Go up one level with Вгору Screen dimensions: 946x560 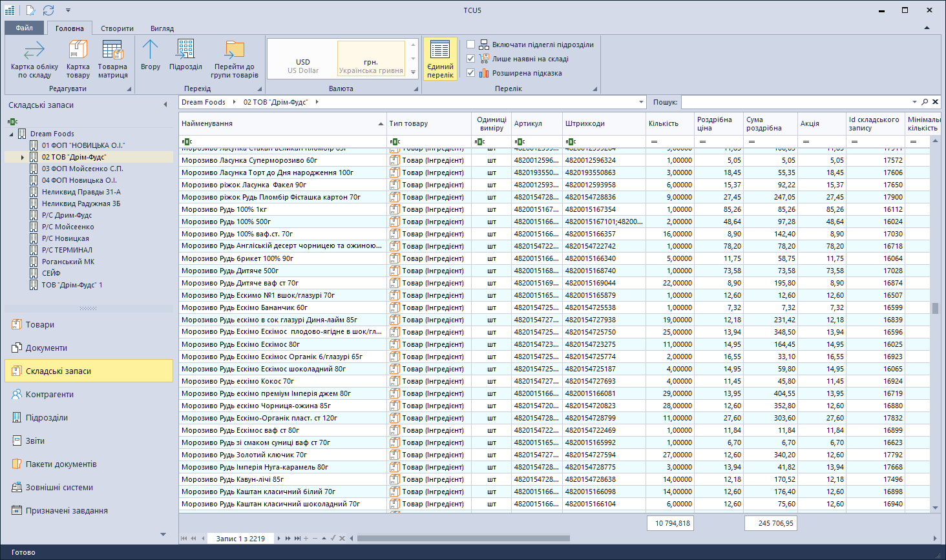pyautogui.click(x=150, y=56)
